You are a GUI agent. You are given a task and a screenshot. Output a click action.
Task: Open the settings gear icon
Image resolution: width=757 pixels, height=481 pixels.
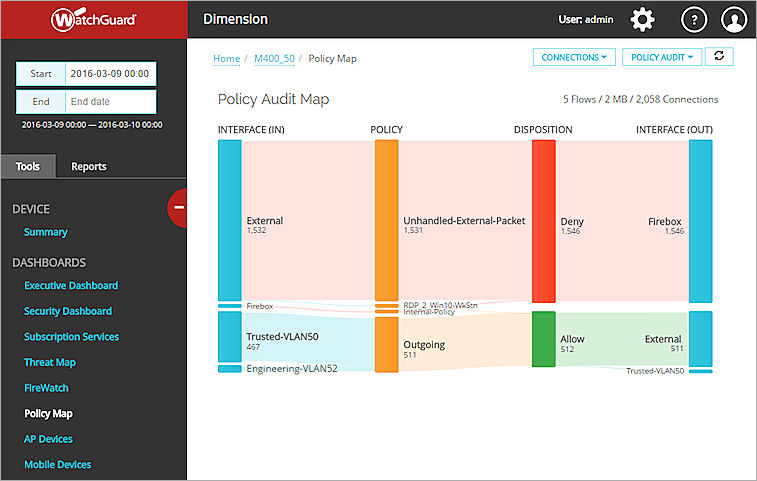click(642, 20)
